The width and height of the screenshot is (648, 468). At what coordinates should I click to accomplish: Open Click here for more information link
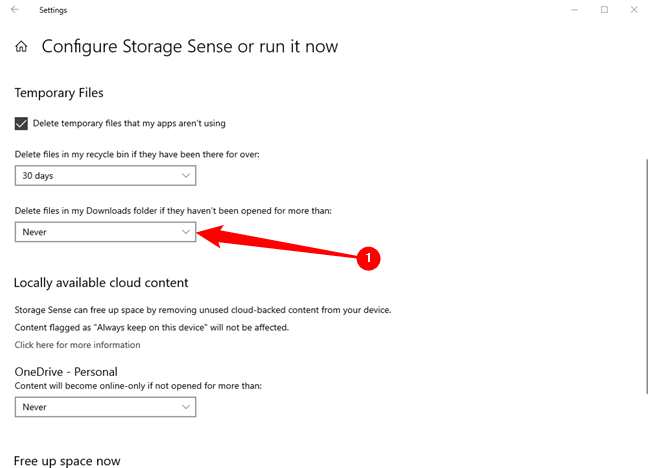click(x=77, y=345)
